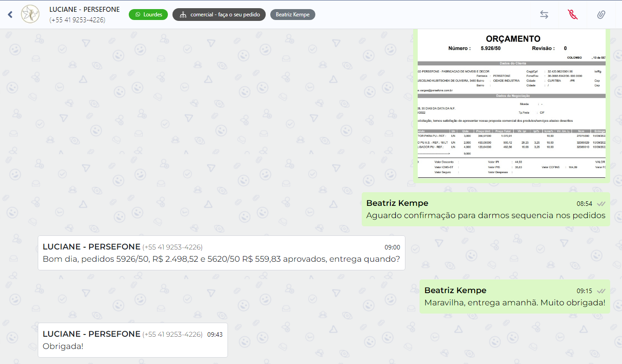Click the Beatriz Kempe agent badge
622x364 pixels.
[x=293, y=15]
